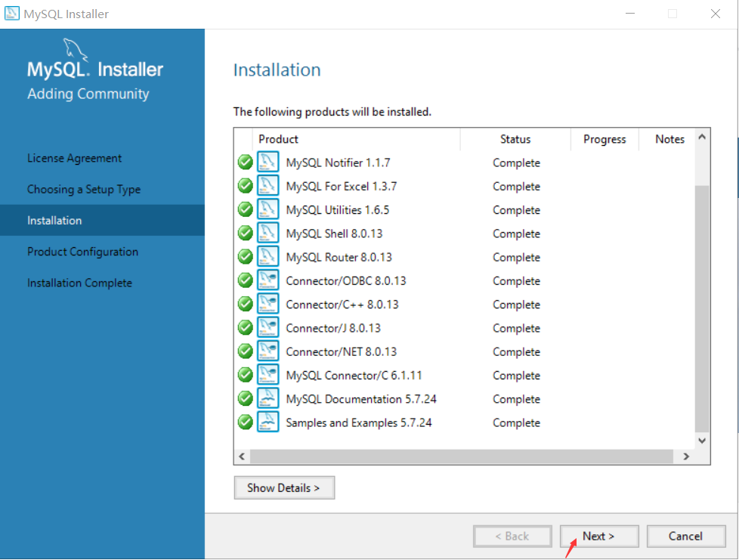Click the MySQL Shell 8.0.13 product icon
This screenshot has height=560, width=739.
click(x=267, y=233)
